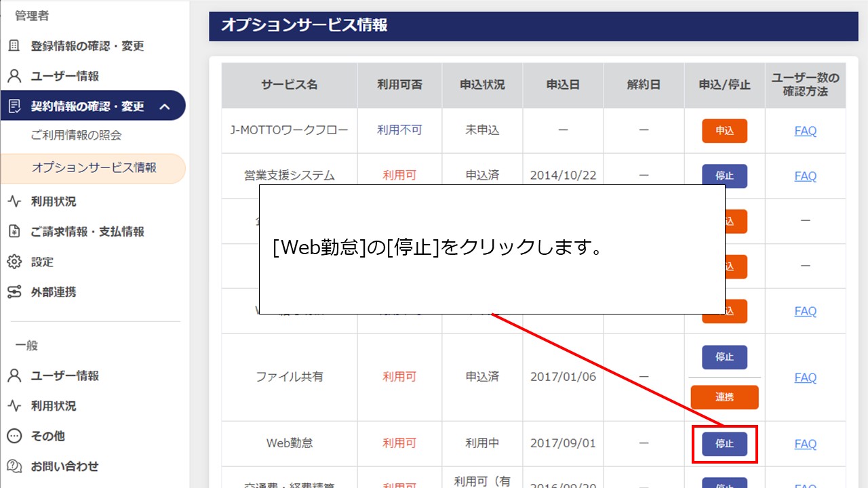Screen dimensions: 868x488
Task: Click the chat icon beside お問い合わせ
Action: 14,466
